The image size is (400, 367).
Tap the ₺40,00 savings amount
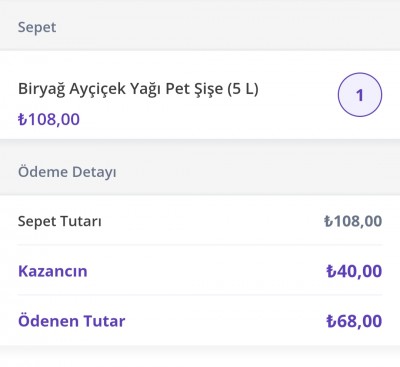354,271
